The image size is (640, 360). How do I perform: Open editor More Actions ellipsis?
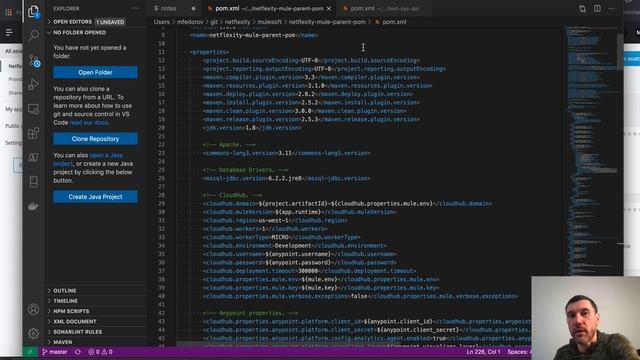click(x=611, y=9)
